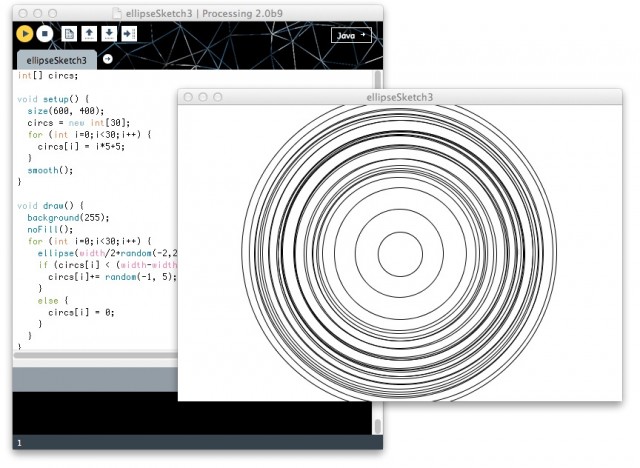This screenshot has height=468, width=640.
Task: Export the application
Action: pyautogui.click(x=129, y=34)
